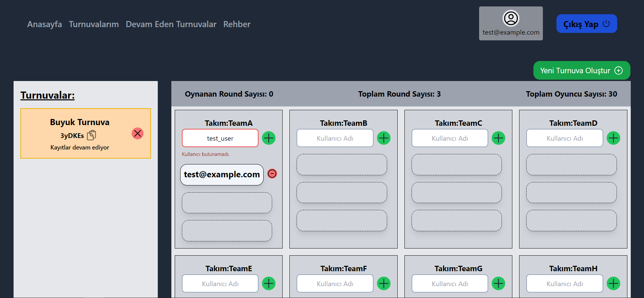Go to the Turnuvalarım page
644x298 pixels.
(94, 24)
